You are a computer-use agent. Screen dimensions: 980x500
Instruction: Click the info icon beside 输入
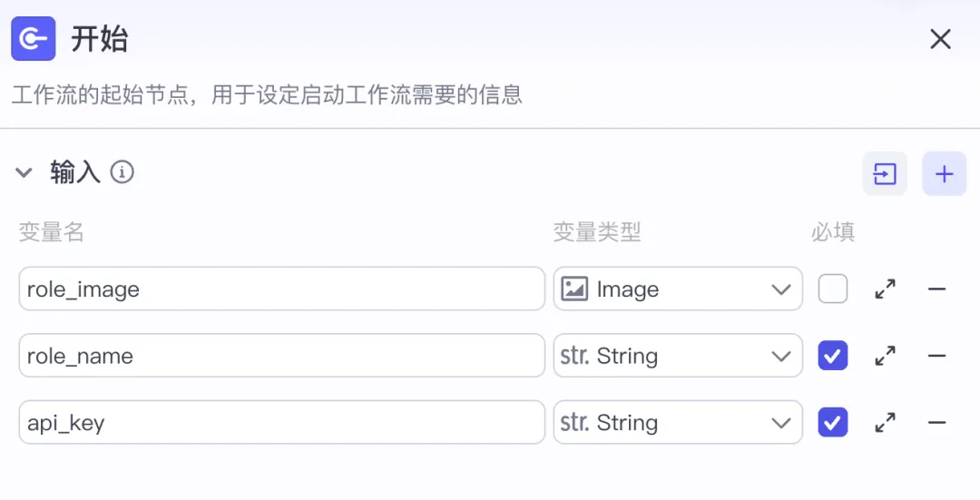click(x=122, y=172)
